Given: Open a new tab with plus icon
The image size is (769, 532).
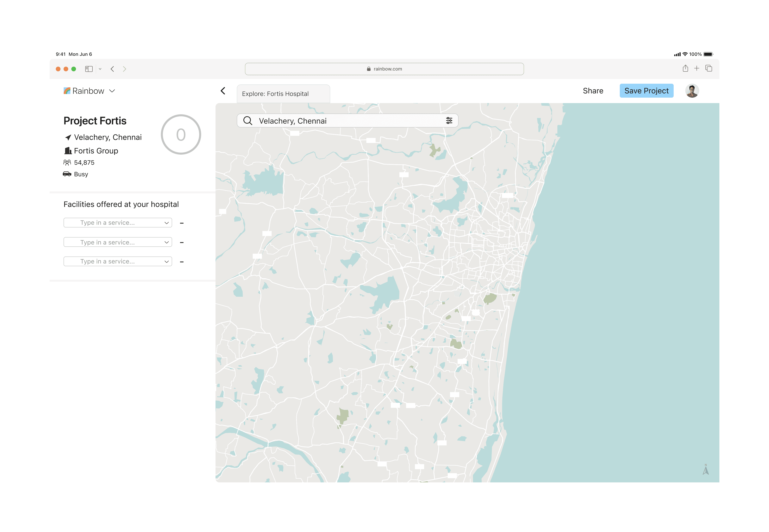Looking at the screenshot, I should coord(696,69).
